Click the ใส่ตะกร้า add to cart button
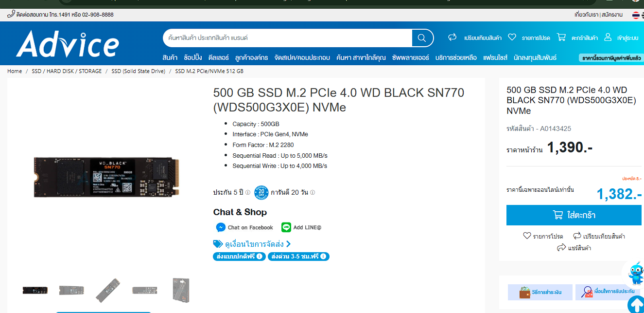Screen dimensions: 644x313 (574, 215)
